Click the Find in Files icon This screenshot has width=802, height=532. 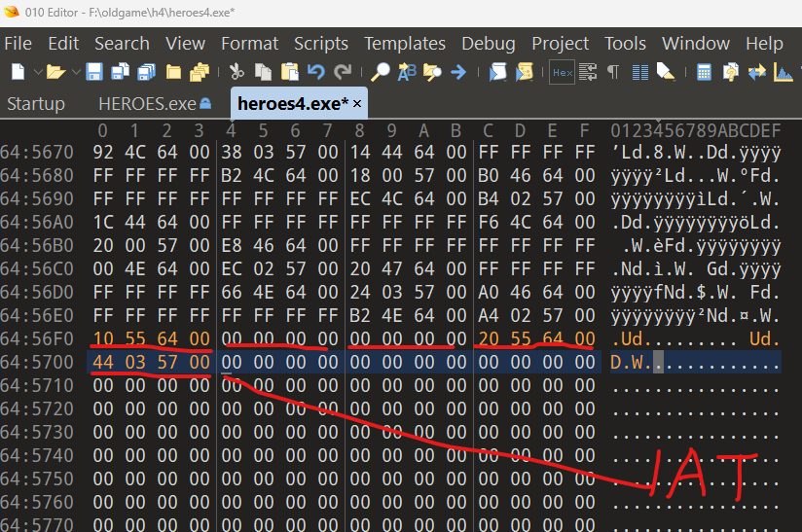coord(432,72)
